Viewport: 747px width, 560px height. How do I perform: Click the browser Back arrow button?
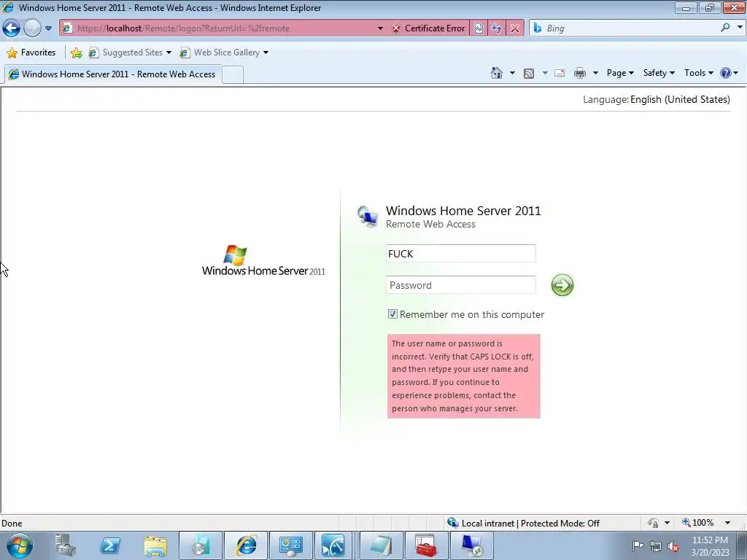(12, 28)
